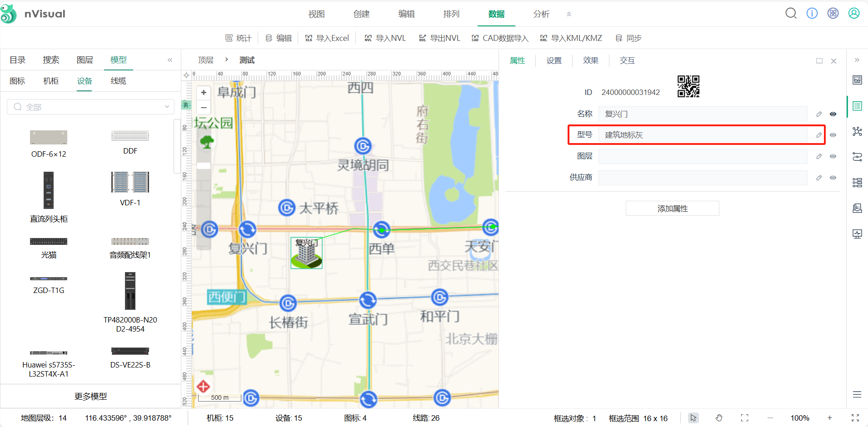Edit the 图层 field with pencil icon

click(x=819, y=156)
